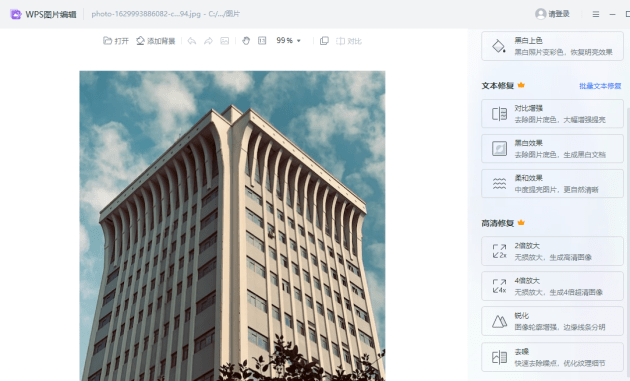Click the user avatar icon

(540, 14)
